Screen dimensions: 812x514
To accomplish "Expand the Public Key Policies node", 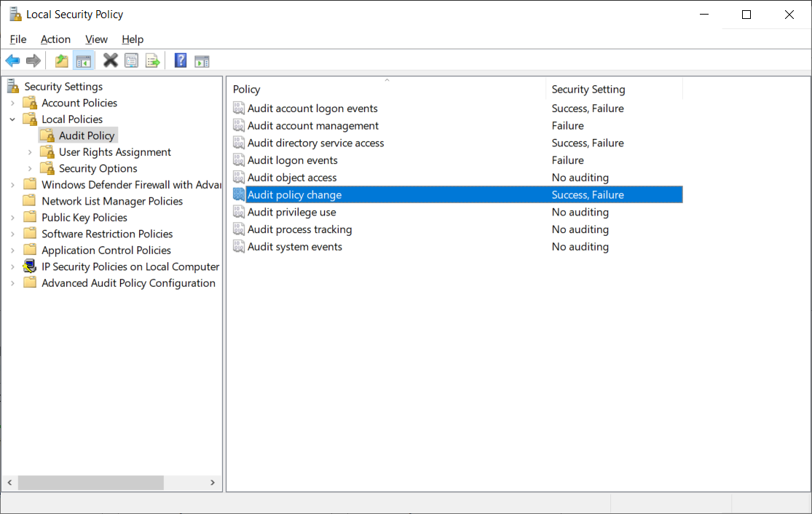I will tap(12, 217).
